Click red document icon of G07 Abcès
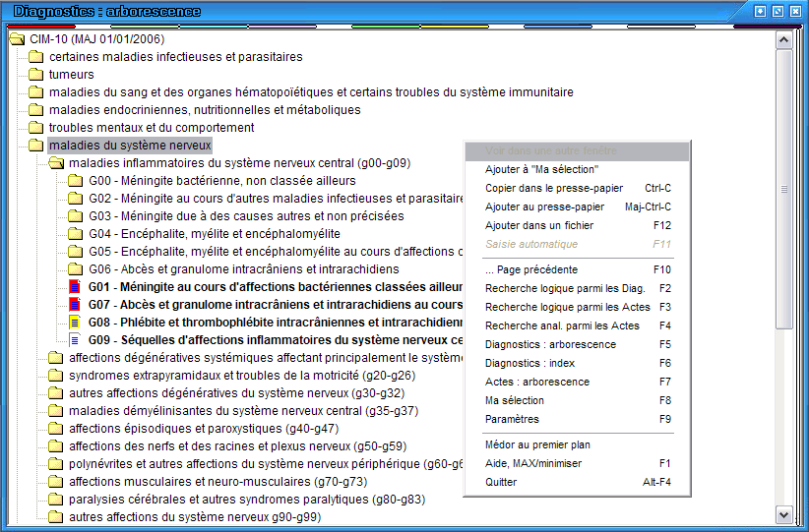 (76, 304)
